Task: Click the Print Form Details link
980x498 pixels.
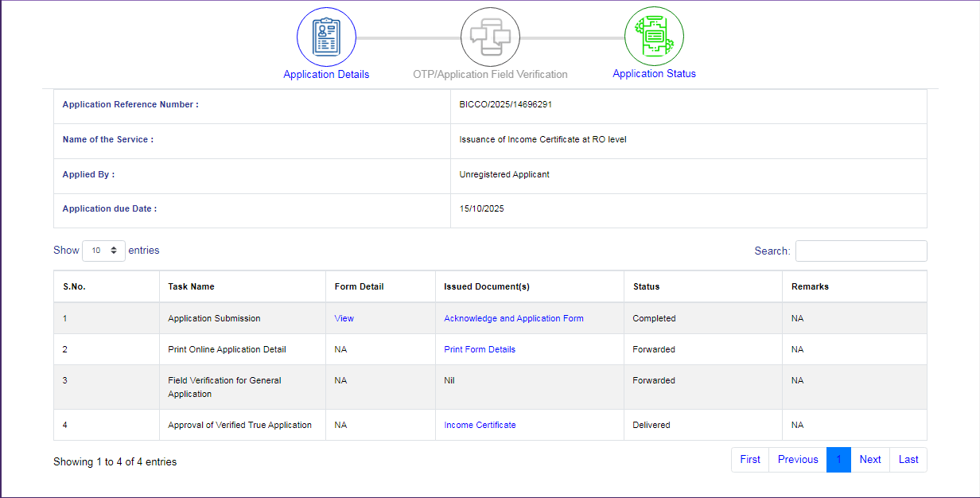Action: coord(480,349)
